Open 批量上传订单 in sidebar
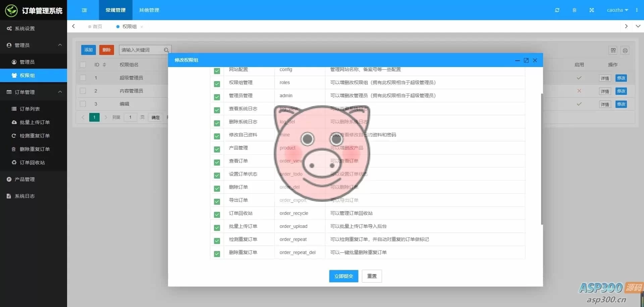Viewport: 644px width, 307px height. click(x=34, y=122)
